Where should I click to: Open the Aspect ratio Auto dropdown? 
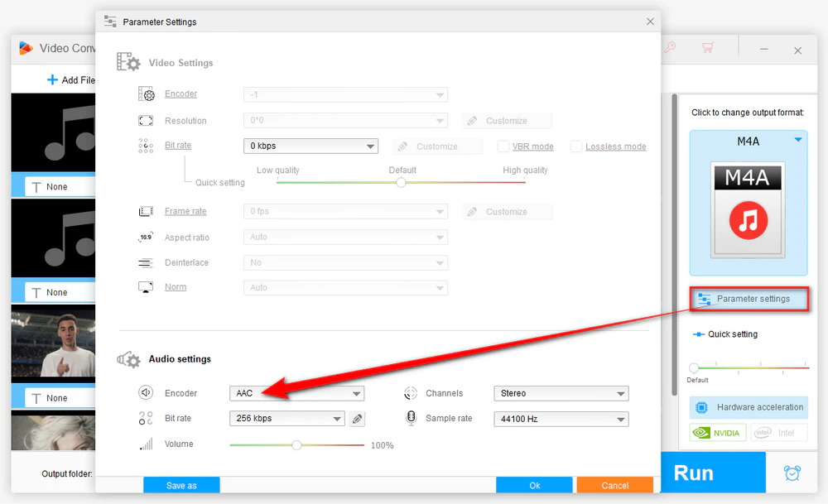click(x=345, y=238)
